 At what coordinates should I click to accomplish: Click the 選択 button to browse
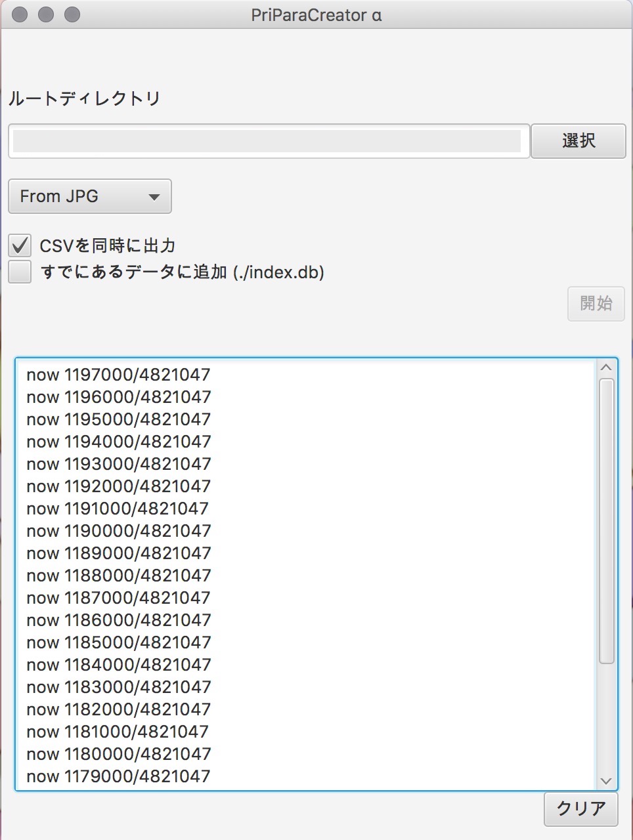(x=578, y=140)
